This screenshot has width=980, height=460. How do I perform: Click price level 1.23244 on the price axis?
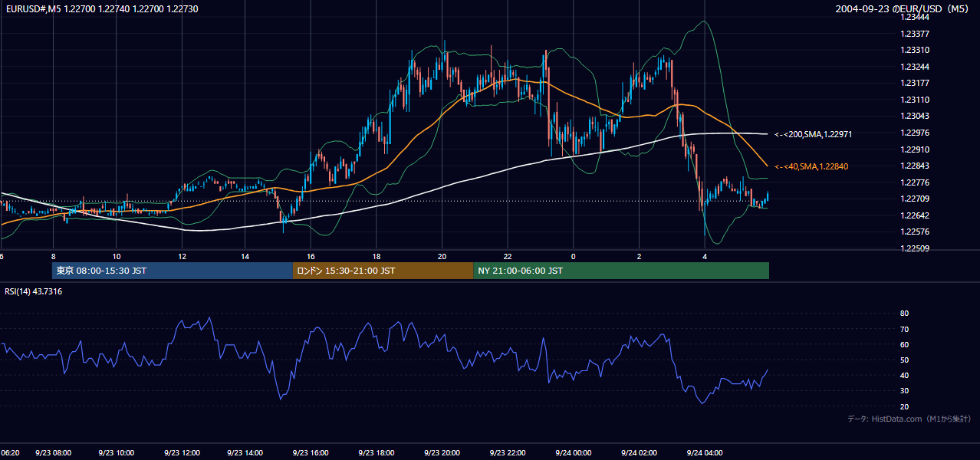tap(914, 67)
